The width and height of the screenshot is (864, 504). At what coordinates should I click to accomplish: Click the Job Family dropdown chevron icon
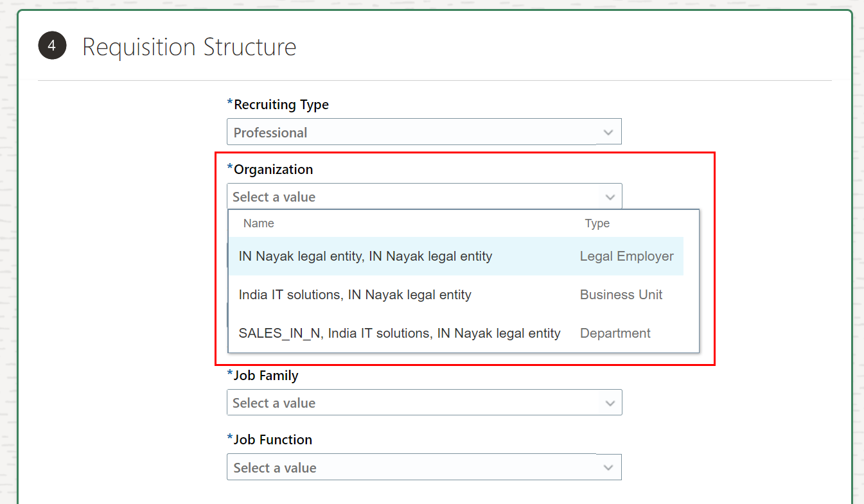click(608, 403)
